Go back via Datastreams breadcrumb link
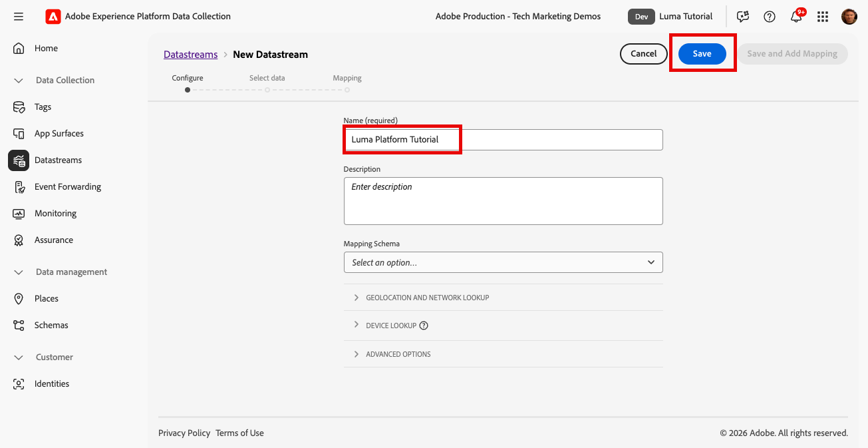The height and width of the screenshot is (448, 868). 190,55
